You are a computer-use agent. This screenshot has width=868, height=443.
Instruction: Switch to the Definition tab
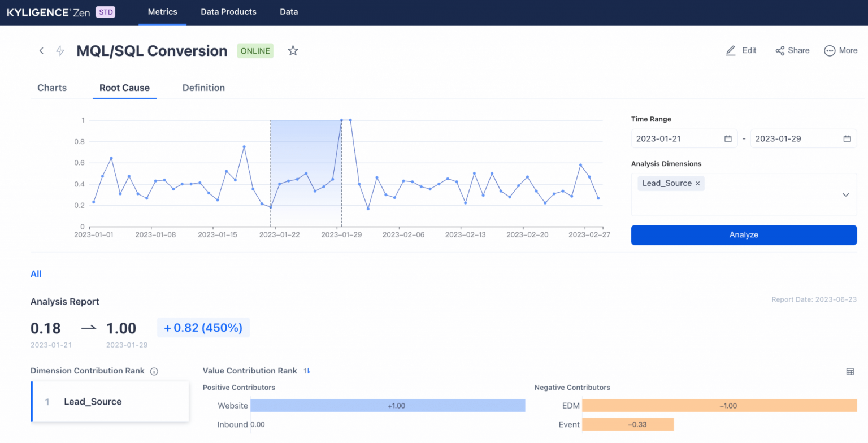click(203, 88)
